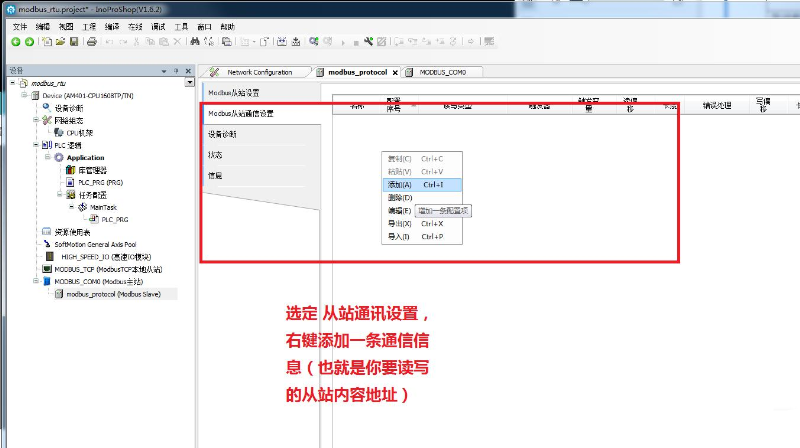Image resolution: width=800 pixels, height=448 pixels.
Task: Collapse the Device (AM401-CPU1608TP/TN) node
Action: [x=24, y=95]
